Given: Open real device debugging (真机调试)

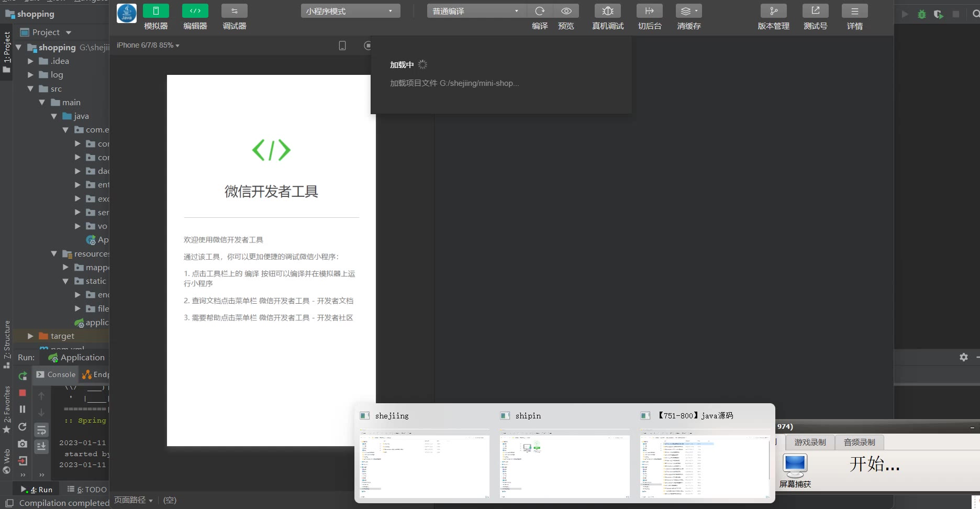Looking at the screenshot, I should click(607, 11).
